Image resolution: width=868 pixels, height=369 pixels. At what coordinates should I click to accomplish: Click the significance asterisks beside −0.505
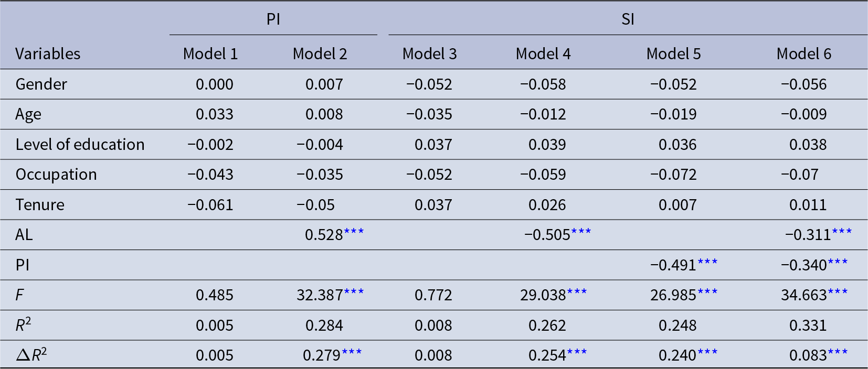coord(581,232)
